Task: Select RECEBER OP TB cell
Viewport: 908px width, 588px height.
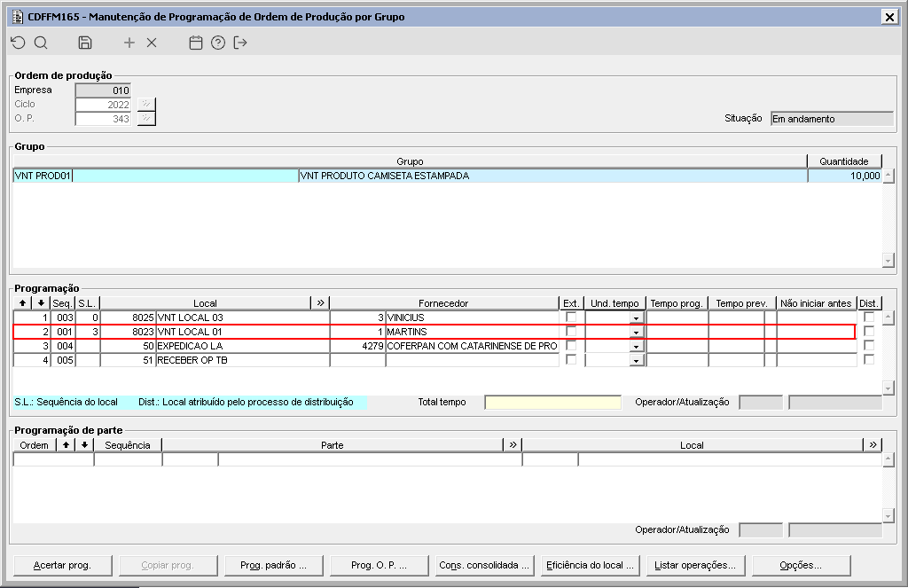Action: click(243, 360)
